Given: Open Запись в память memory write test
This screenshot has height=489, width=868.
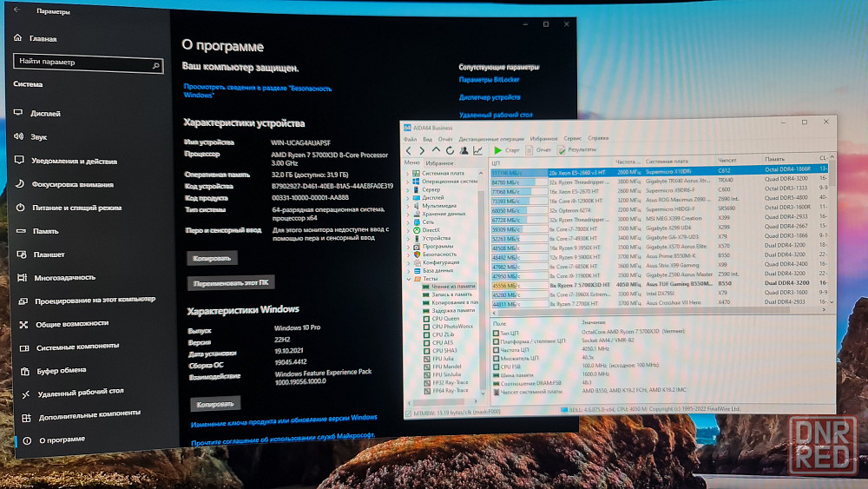Looking at the screenshot, I should coord(447,294).
